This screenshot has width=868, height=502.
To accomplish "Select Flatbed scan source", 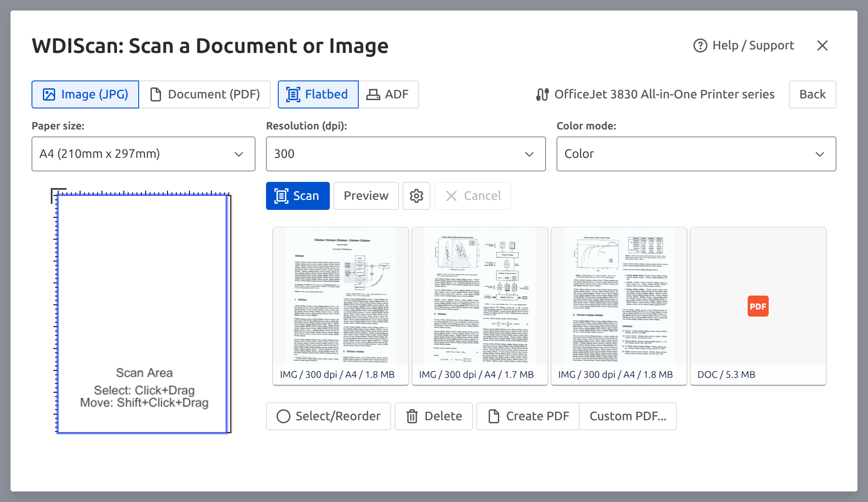I will click(318, 94).
